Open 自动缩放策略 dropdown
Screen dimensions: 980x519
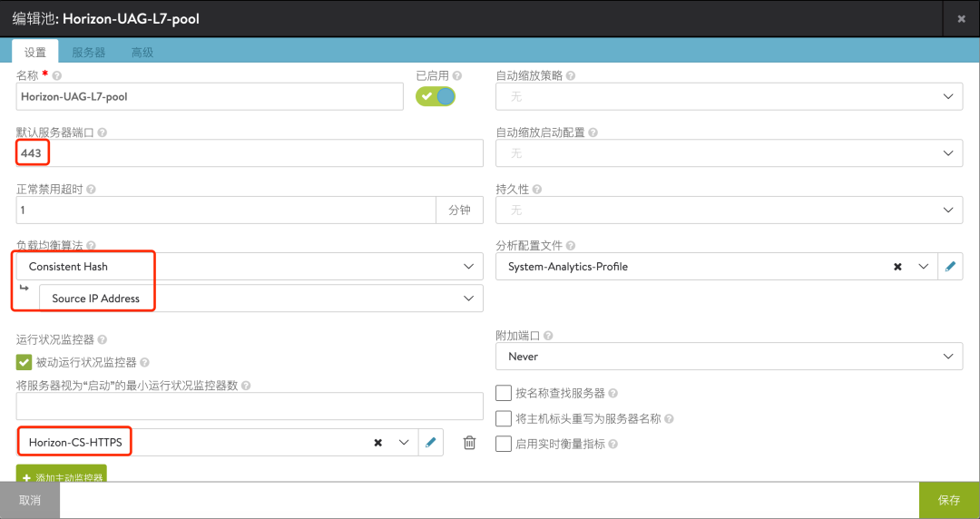coord(729,96)
